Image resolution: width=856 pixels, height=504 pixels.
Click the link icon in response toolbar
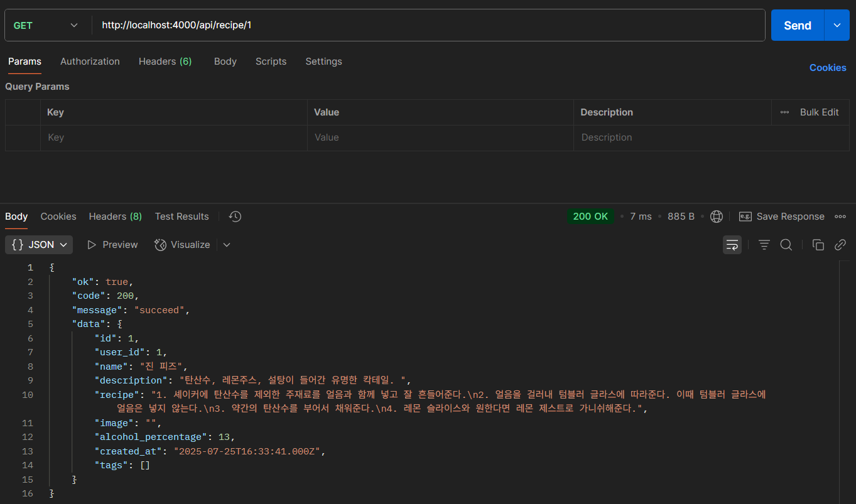[x=840, y=245]
